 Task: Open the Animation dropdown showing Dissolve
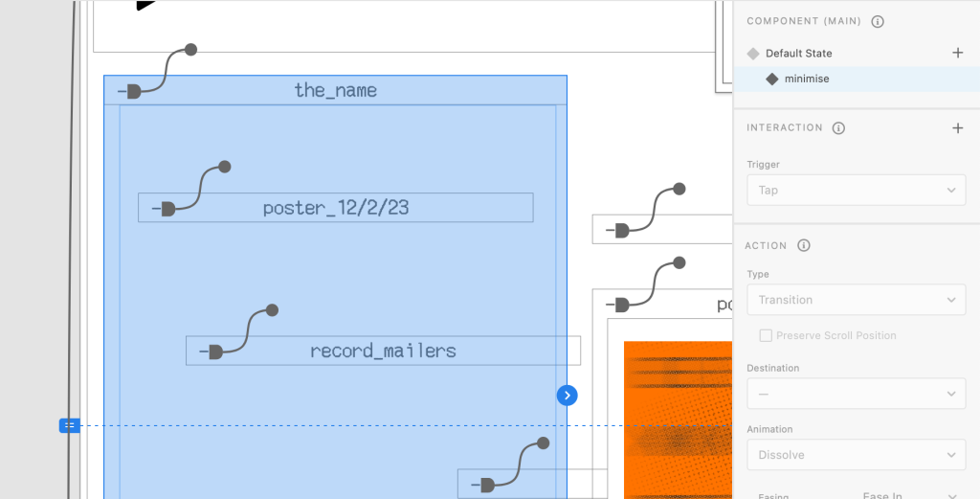tap(856, 455)
